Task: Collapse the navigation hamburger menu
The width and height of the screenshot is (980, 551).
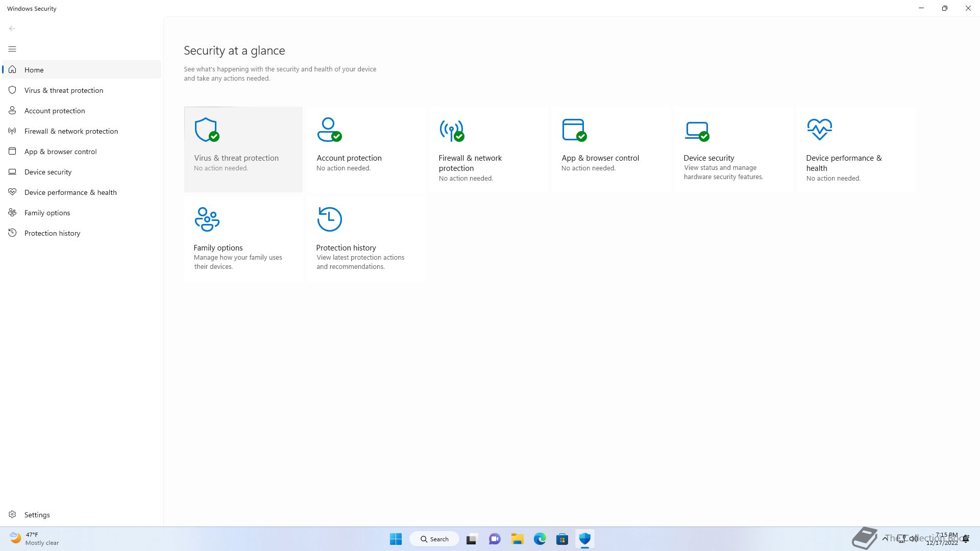Action: [x=12, y=49]
